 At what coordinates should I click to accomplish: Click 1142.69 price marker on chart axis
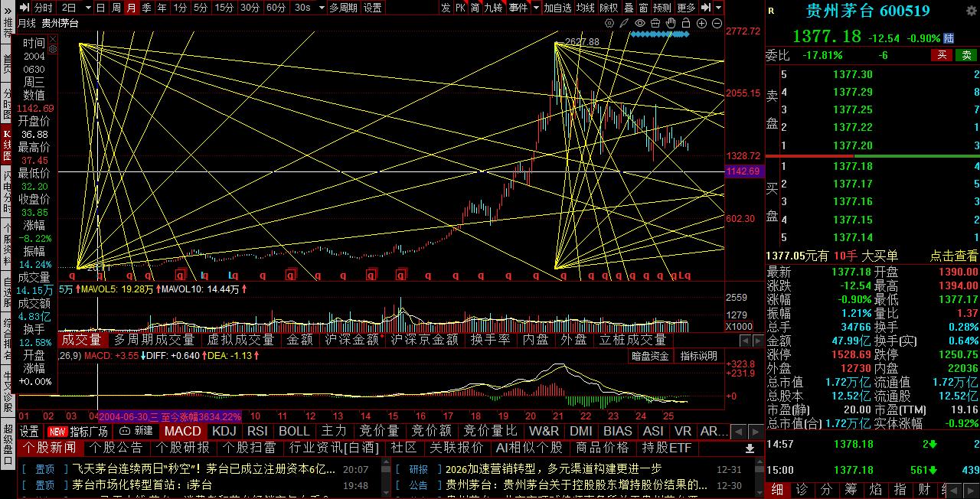(x=743, y=171)
